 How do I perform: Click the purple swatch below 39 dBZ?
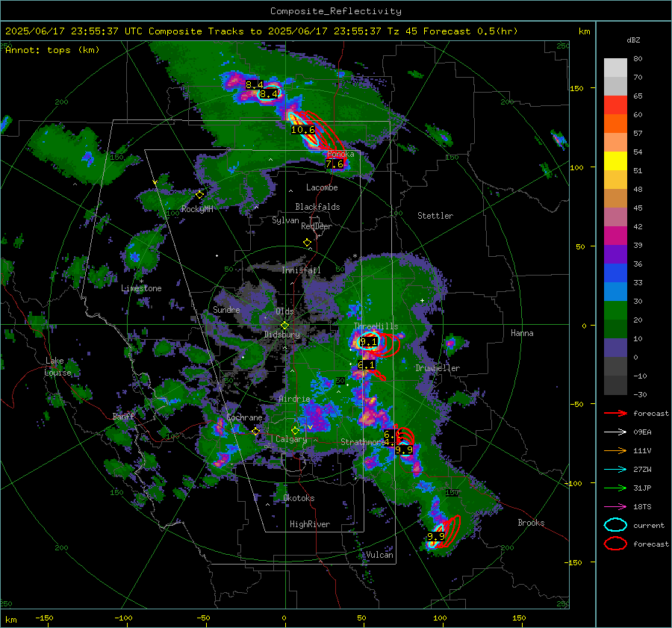(x=615, y=254)
